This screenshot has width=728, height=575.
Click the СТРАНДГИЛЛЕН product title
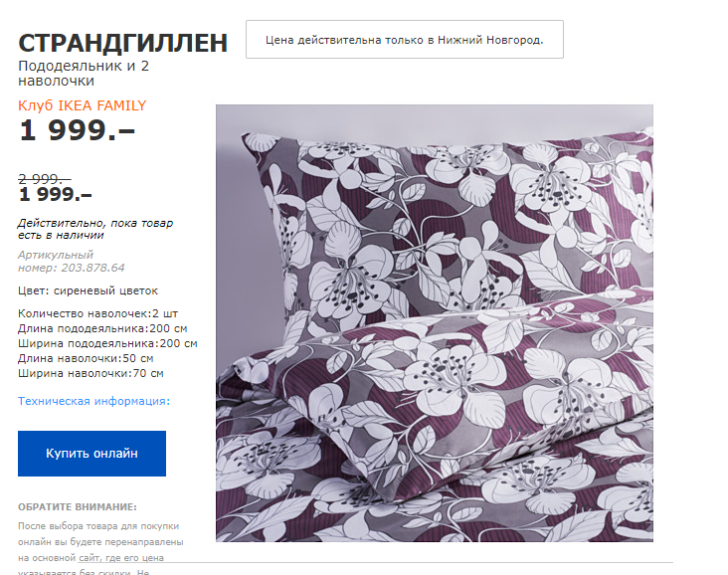pos(123,43)
